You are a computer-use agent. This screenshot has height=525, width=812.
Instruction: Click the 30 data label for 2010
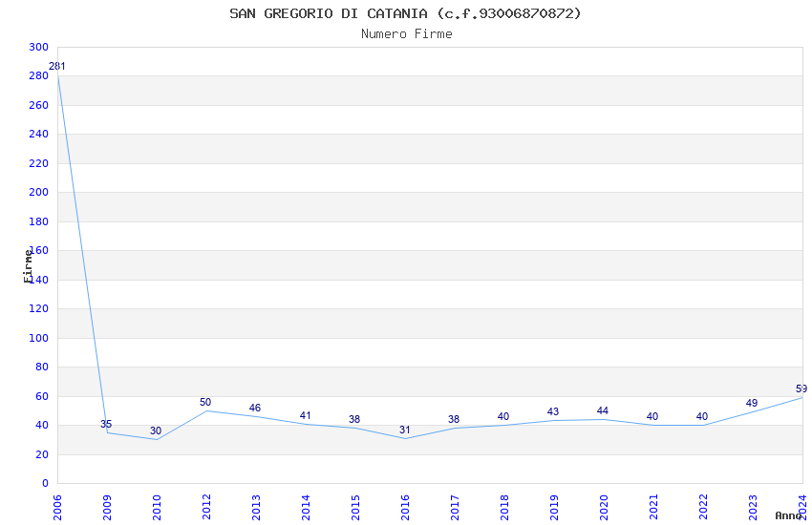(x=156, y=430)
